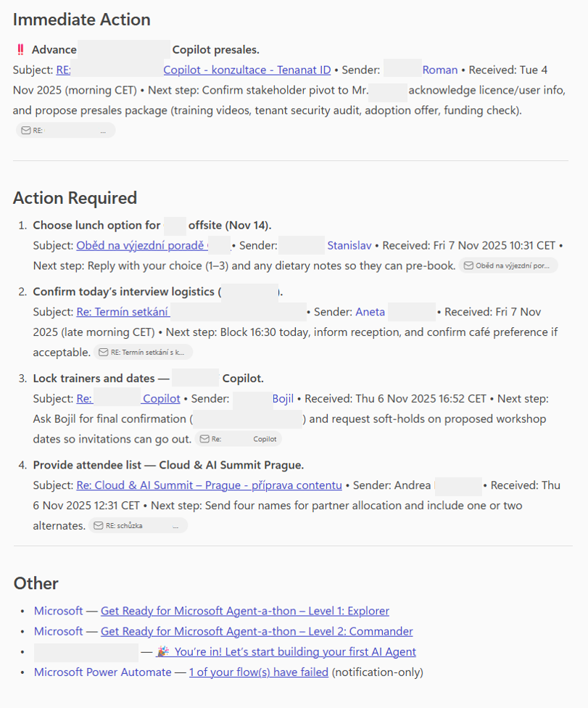This screenshot has width=588, height=708.
Task: Open the Microsoft sender link for Level 2: Commander
Action: tap(58, 631)
